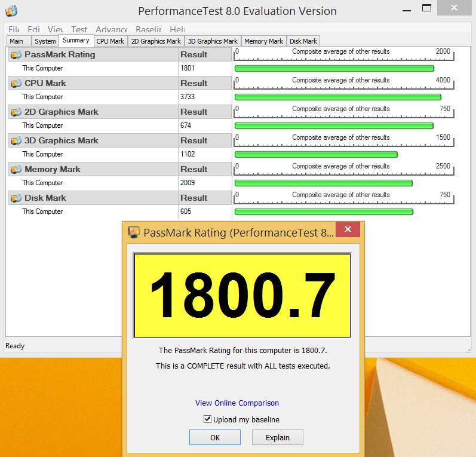Click the 3D Graphics Mark header label

point(62,140)
